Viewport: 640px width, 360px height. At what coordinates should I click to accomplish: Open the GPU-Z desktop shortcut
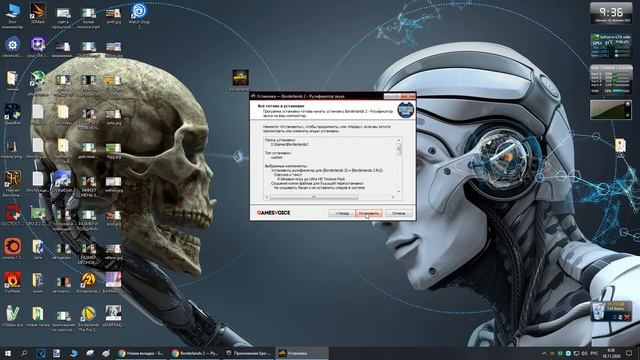pyautogui.click(x=38, y=216)
